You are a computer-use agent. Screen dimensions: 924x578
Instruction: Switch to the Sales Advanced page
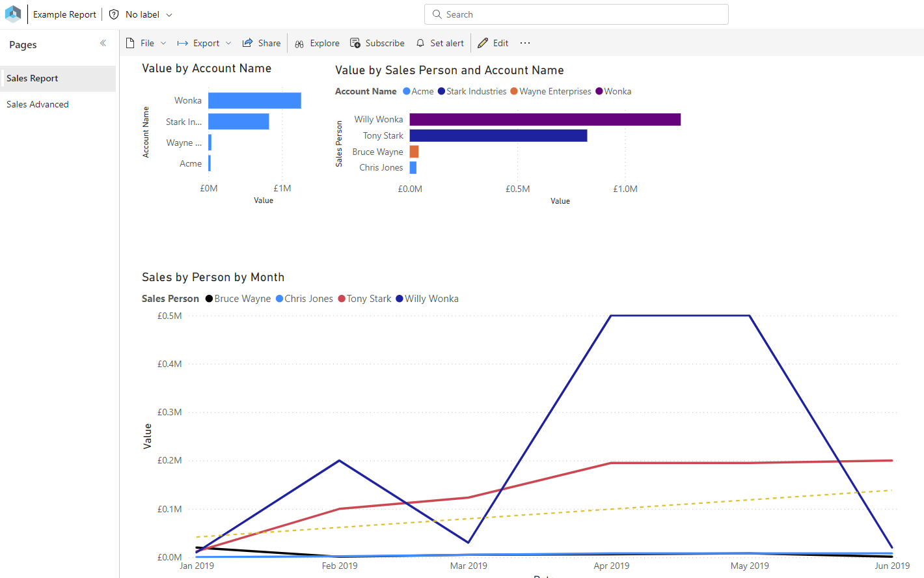59,104
